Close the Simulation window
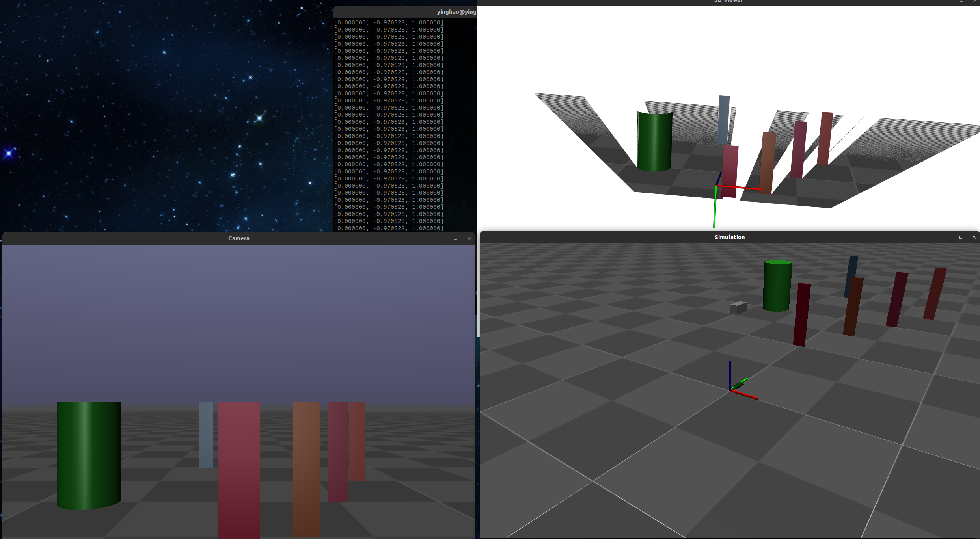980x539 pixels. tap(974, 237)
